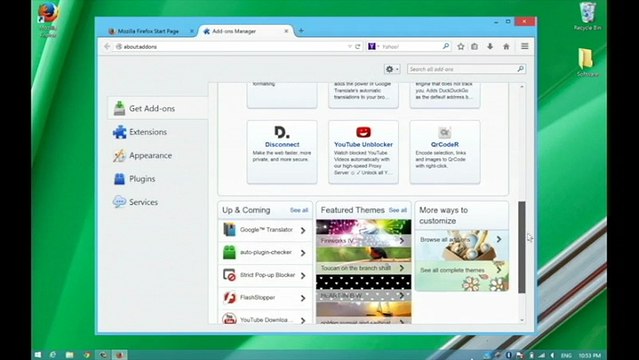639x360 pixels.
Task: Open the HEART-IN-B-W theme
Action: tap(364, 288)
